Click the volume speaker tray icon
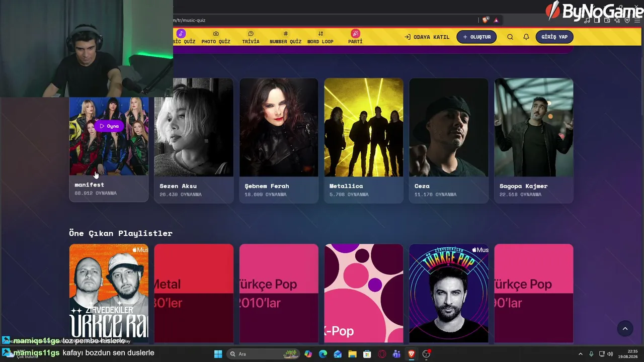This screenshot has width=644, height=362. (610, 354)
